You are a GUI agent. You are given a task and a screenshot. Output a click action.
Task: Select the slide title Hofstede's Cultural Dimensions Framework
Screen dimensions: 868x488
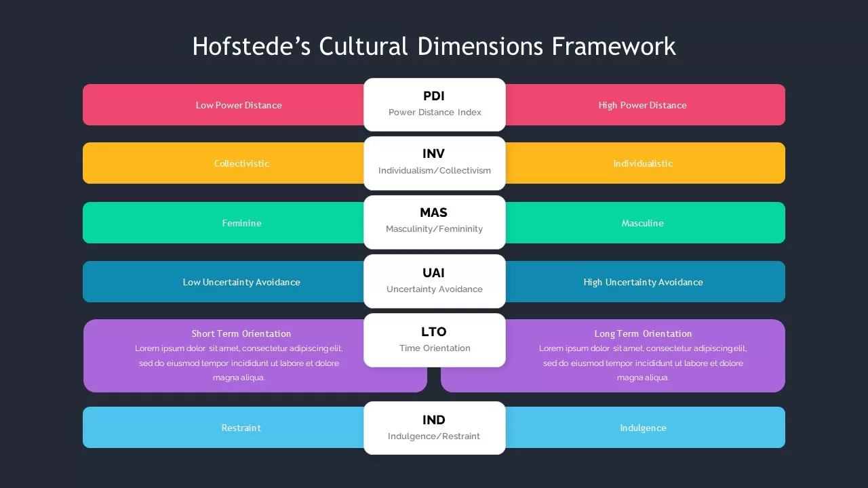pyautogui.click(x=434, y=46)
